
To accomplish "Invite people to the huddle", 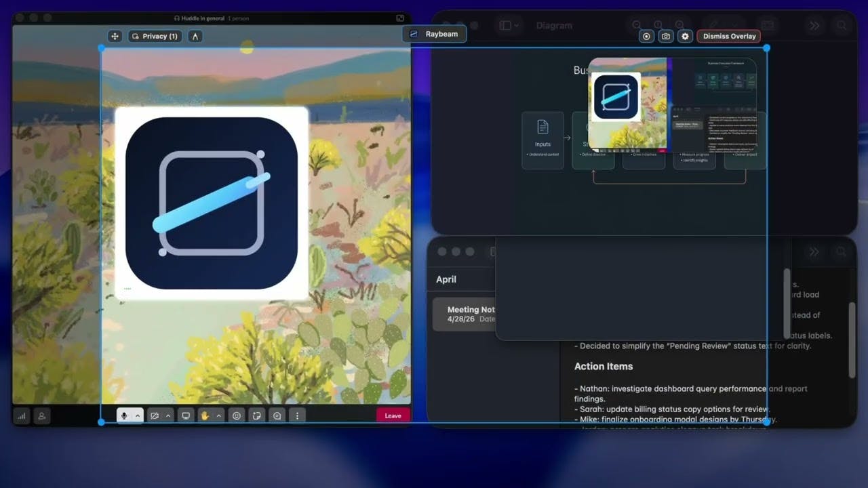I will click(x=41, y=415).
